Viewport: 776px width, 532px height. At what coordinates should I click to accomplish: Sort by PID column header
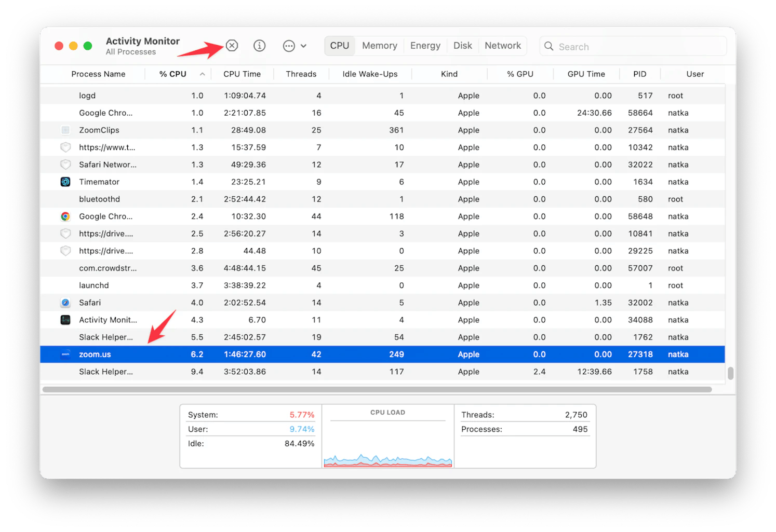pos(640,74)
